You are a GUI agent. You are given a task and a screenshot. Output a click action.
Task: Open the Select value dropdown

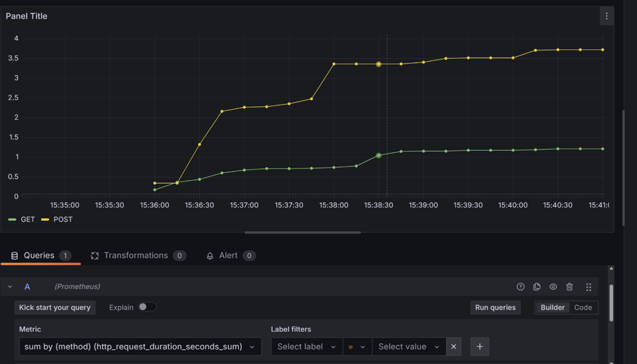point(409,346)
